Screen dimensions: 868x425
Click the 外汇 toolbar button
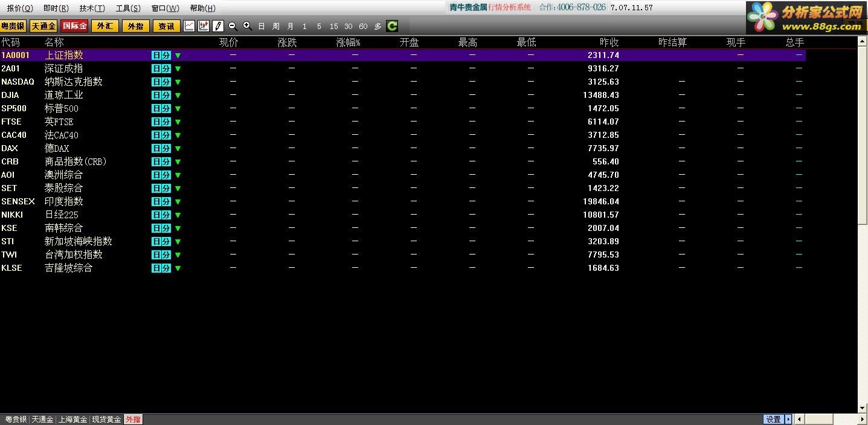[x=105, y=26]
